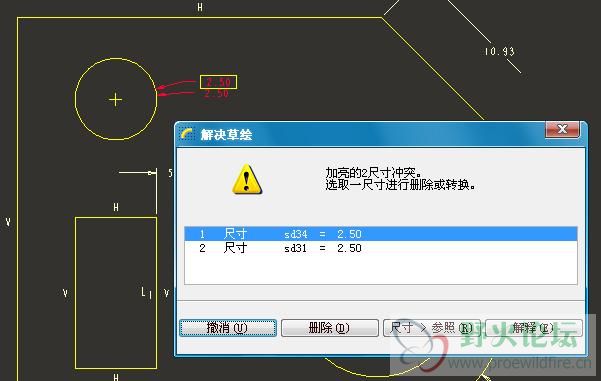This screenshot has width=601, height=381.
Task: Select row 2 dimension sd31 = 2.50
Action: 381,248
